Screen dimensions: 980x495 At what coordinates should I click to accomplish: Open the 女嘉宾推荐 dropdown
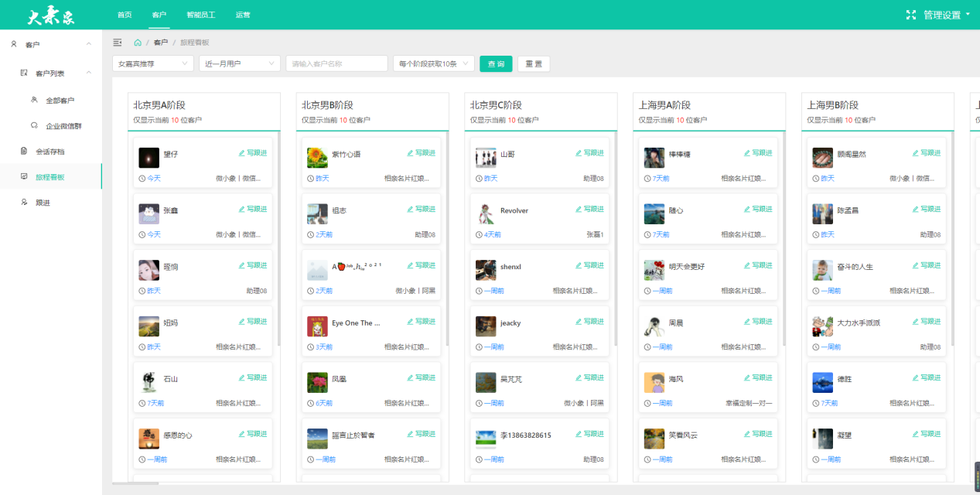pos(153,63)
